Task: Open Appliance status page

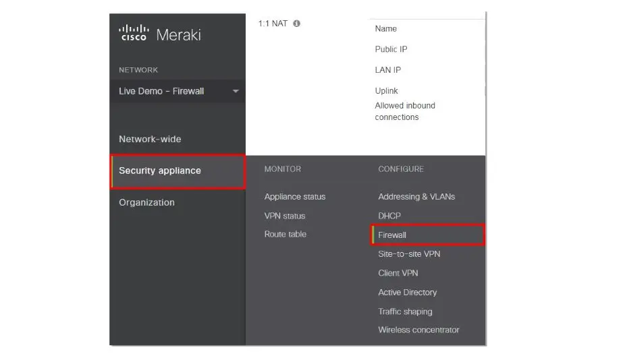Action: point(295,197)
